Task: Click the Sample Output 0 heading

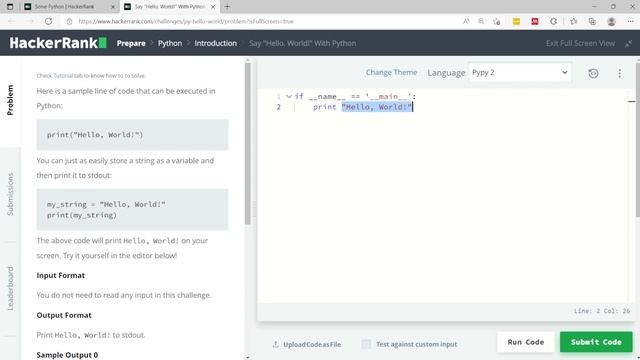Action: coord(67,355)
